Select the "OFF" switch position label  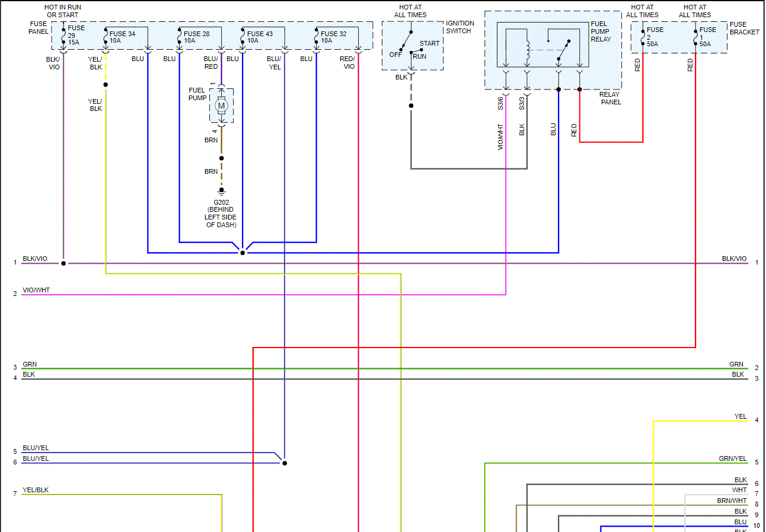[395, 54]
